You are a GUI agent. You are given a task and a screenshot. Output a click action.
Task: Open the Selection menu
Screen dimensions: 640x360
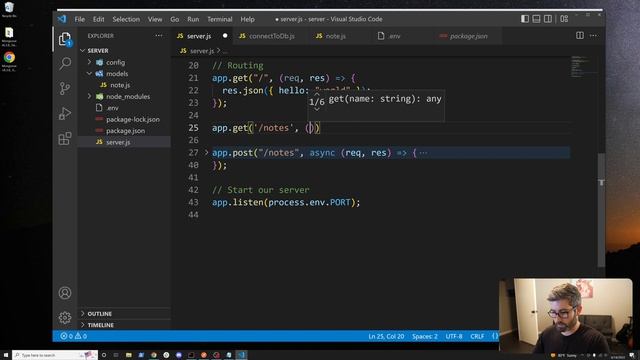(126, 19)
